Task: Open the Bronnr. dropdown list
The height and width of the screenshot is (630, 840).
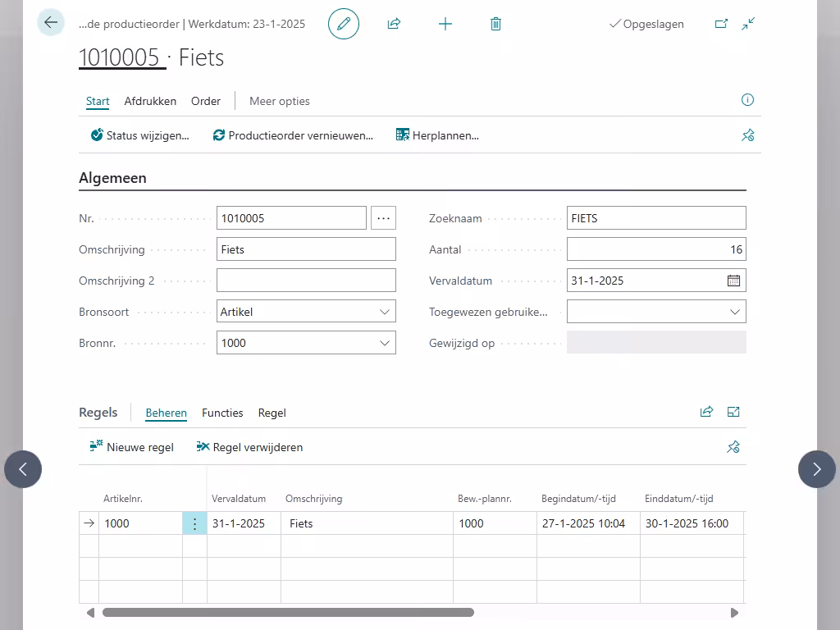Action: [385, 343]
